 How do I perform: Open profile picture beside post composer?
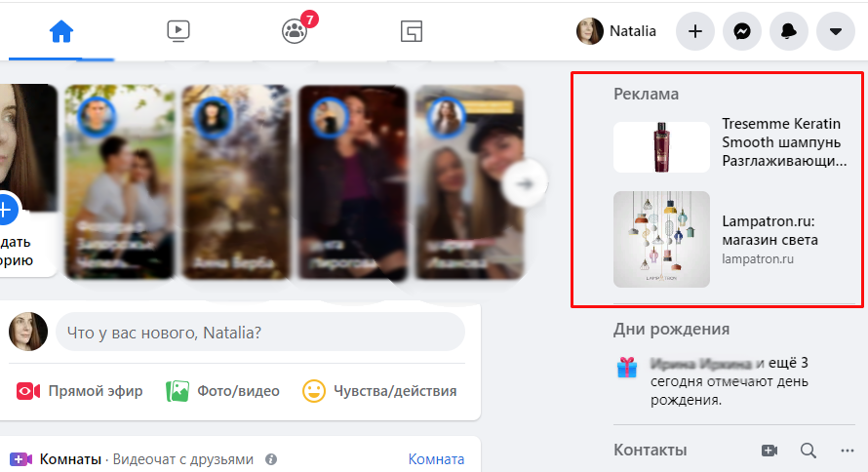[28, 332]
